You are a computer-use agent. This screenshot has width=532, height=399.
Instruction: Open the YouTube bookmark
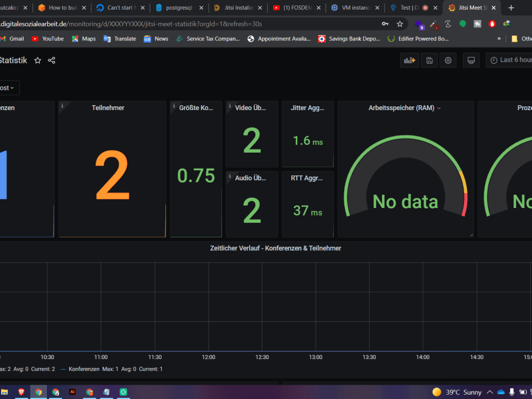point(48,39)
